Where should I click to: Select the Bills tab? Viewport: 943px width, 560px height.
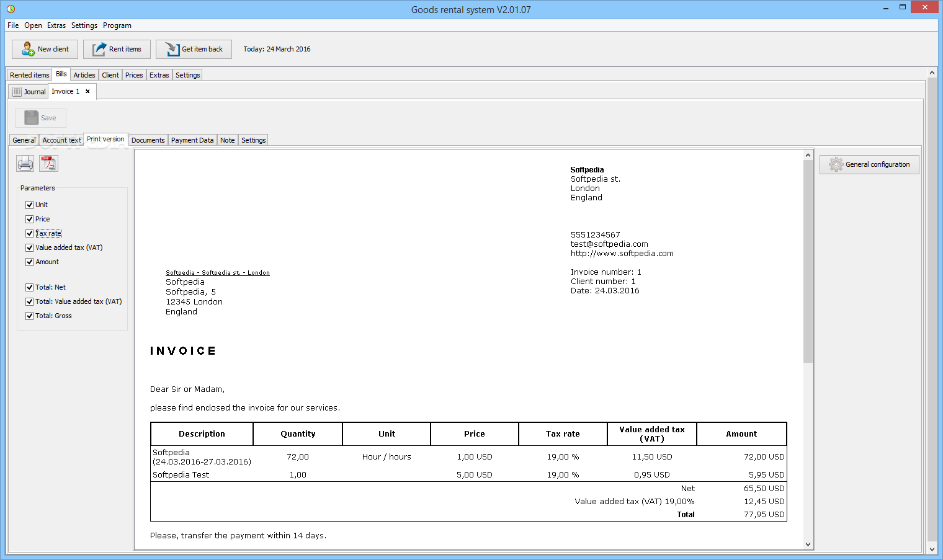(x=61, y=74)
